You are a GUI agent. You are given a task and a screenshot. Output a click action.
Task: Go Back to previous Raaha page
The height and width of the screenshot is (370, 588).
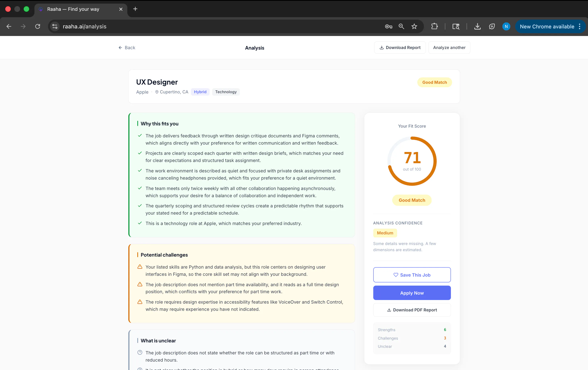coord(127,48)
